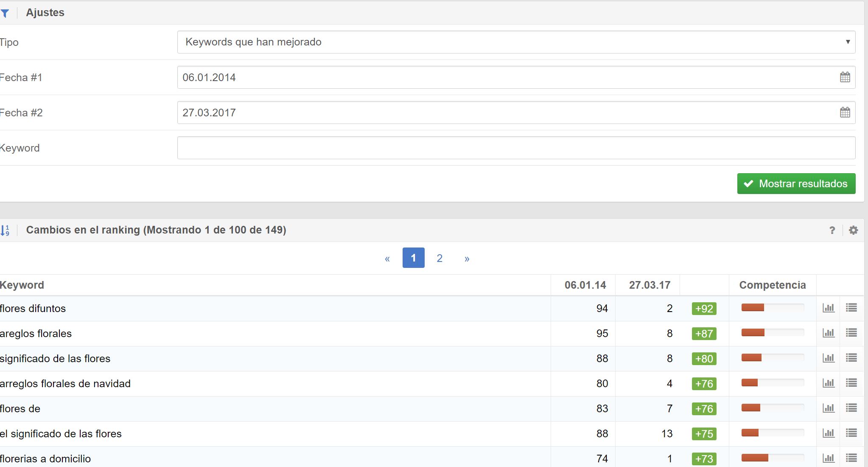Open calendar picker for Fecha #2

tap(845, 113)
